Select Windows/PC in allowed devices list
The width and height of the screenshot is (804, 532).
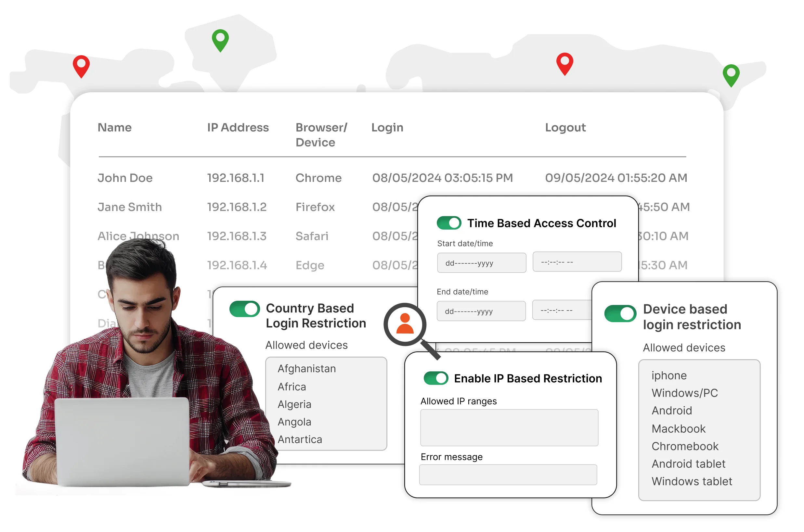point(684,393)
